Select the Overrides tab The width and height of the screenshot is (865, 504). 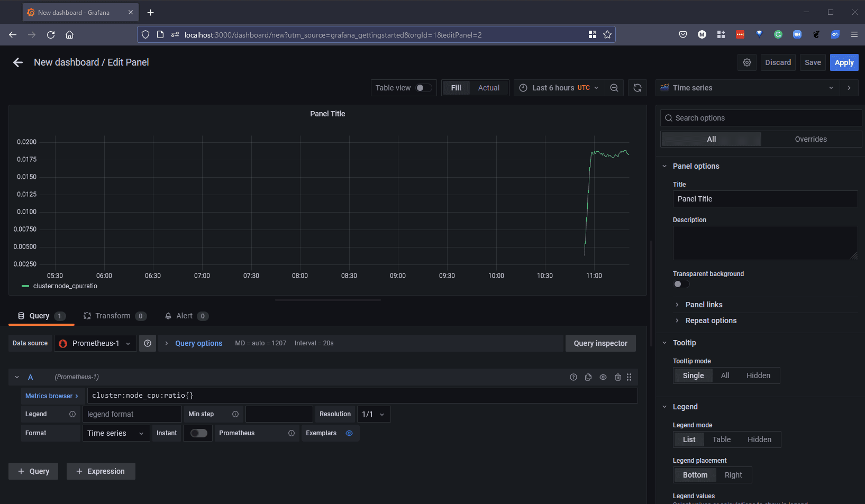point(811,139)
